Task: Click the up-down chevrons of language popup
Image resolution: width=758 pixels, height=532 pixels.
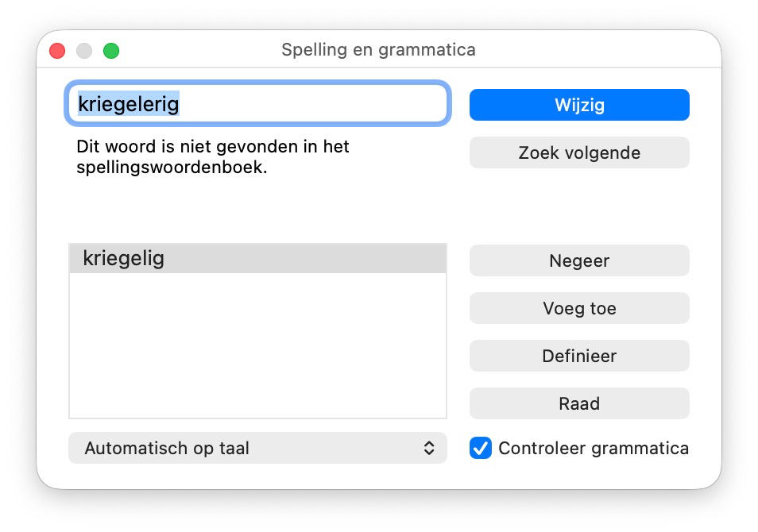Action: [429, 448]
